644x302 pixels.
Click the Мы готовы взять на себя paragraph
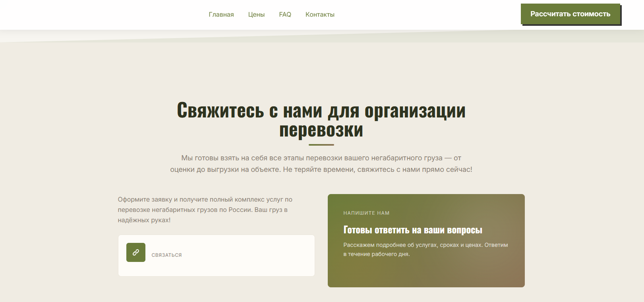(x=321, y=158)
